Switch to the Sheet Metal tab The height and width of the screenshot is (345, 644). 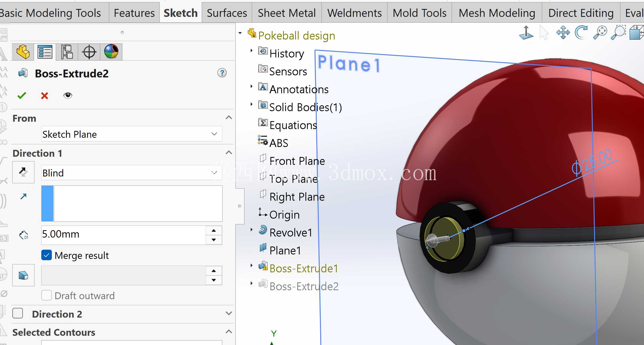click(287, 13)
